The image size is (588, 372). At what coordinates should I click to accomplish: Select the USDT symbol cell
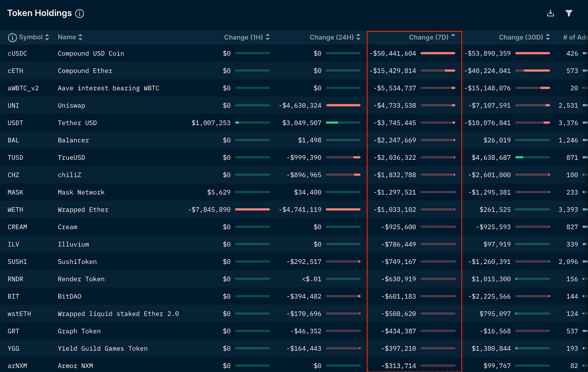click(x=15, y=123)
